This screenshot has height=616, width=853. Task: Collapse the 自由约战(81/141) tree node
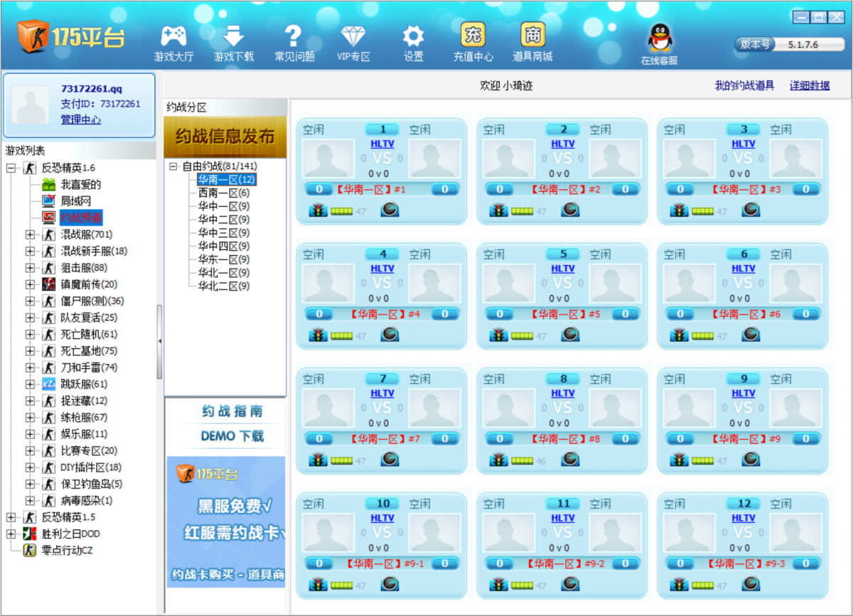pyautogui.click(x=173, y=166)
